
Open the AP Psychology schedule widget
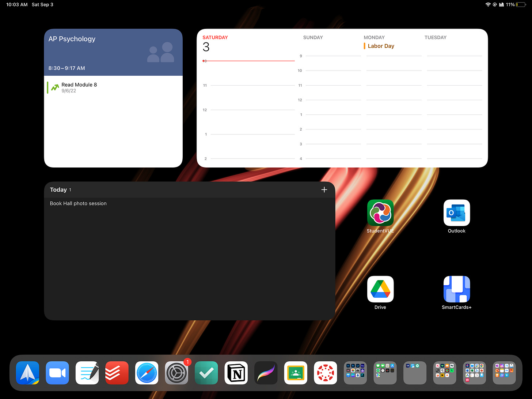113,52
